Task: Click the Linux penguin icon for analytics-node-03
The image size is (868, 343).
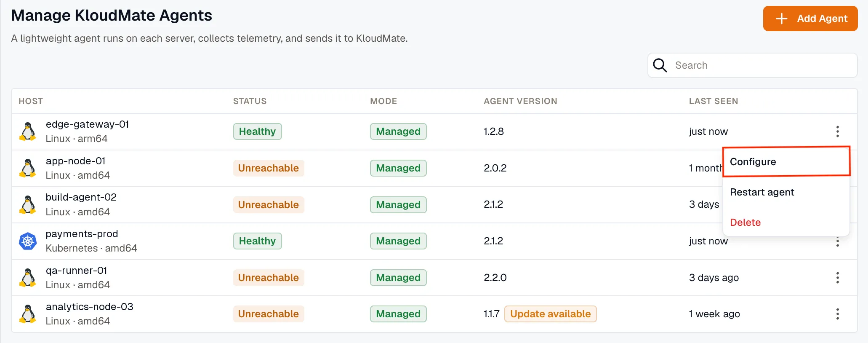Action: click(28, 314)
